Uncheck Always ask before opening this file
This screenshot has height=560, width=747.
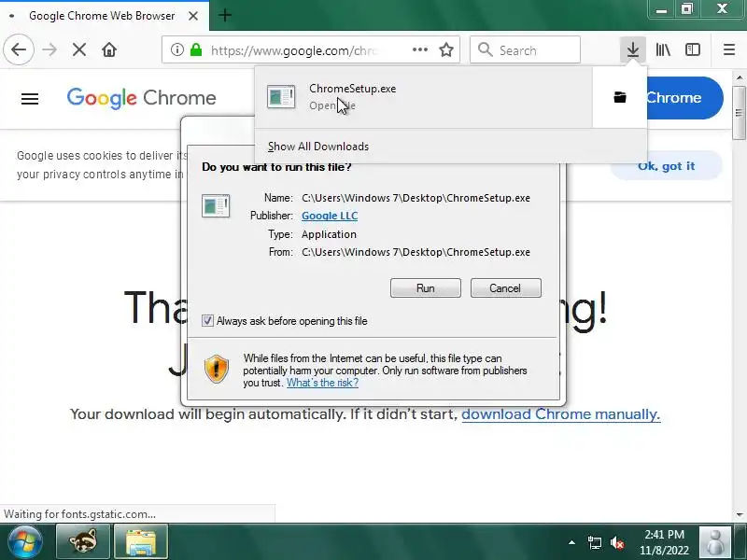tap(207, 320)
